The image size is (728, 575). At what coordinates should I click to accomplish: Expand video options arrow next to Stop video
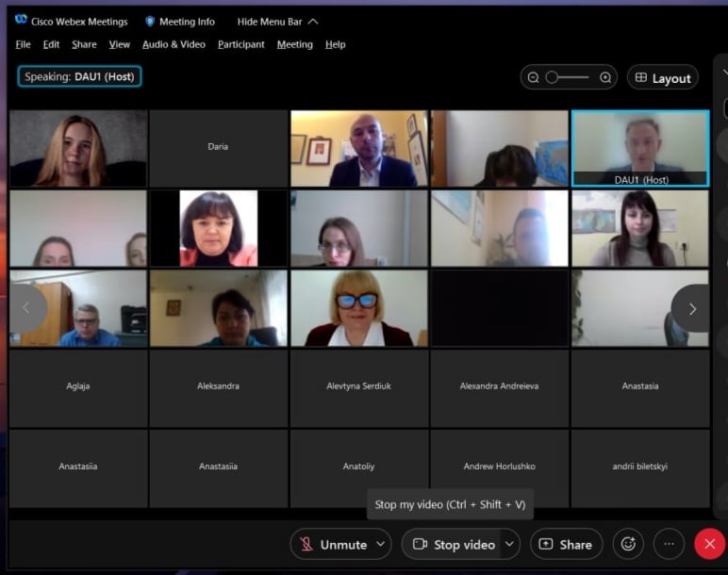coord(510,544)
